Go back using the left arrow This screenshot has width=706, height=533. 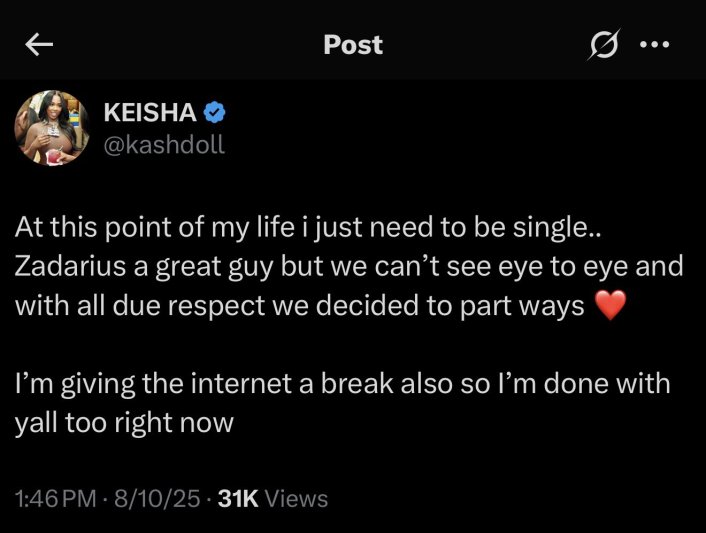pos(39,45)
